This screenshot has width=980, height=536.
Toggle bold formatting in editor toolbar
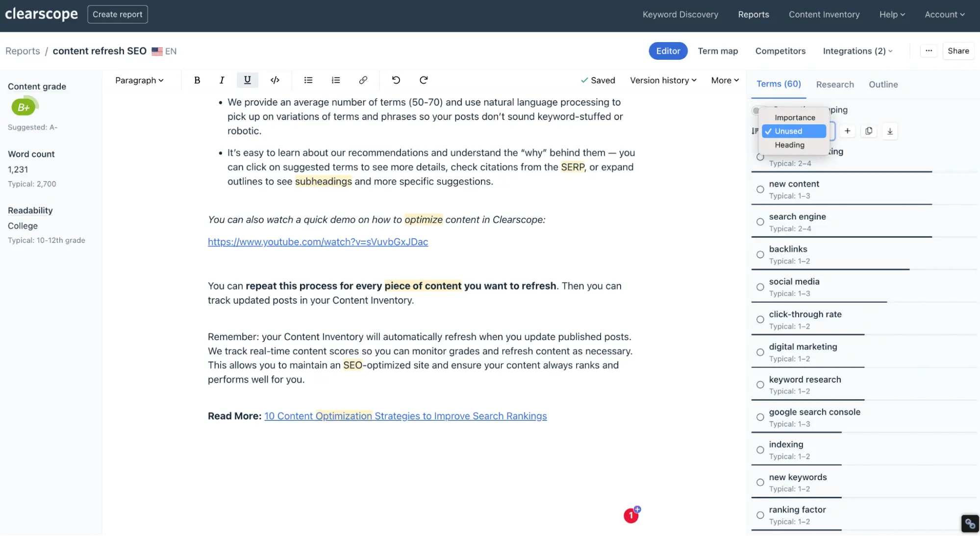pyautogui.click(x=197, y=80)
